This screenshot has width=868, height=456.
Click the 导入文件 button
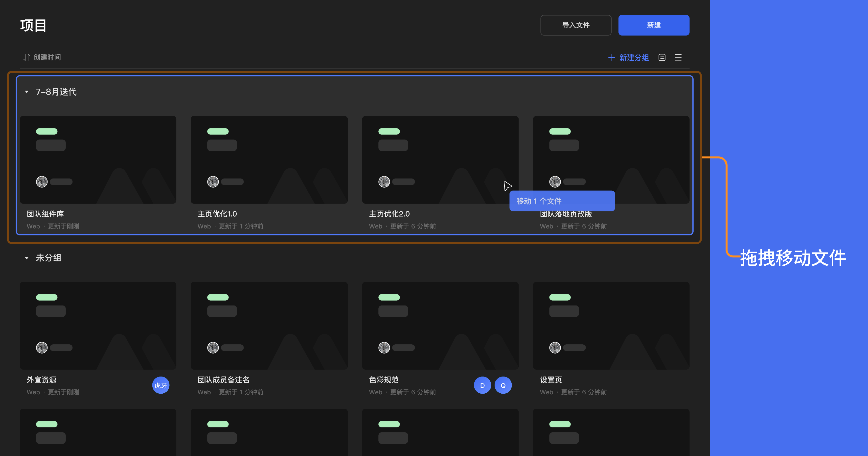[576, 25]
